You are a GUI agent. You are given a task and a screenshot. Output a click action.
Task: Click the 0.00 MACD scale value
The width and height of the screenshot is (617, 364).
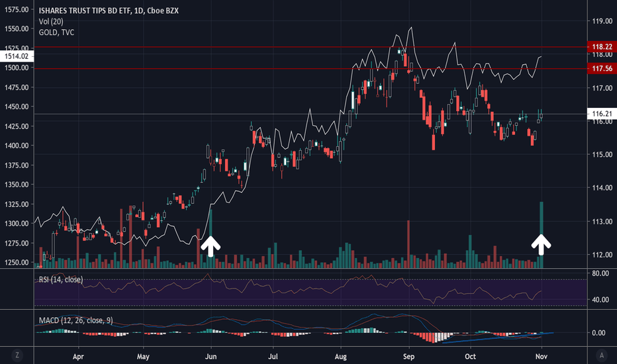tap(598, 333)
